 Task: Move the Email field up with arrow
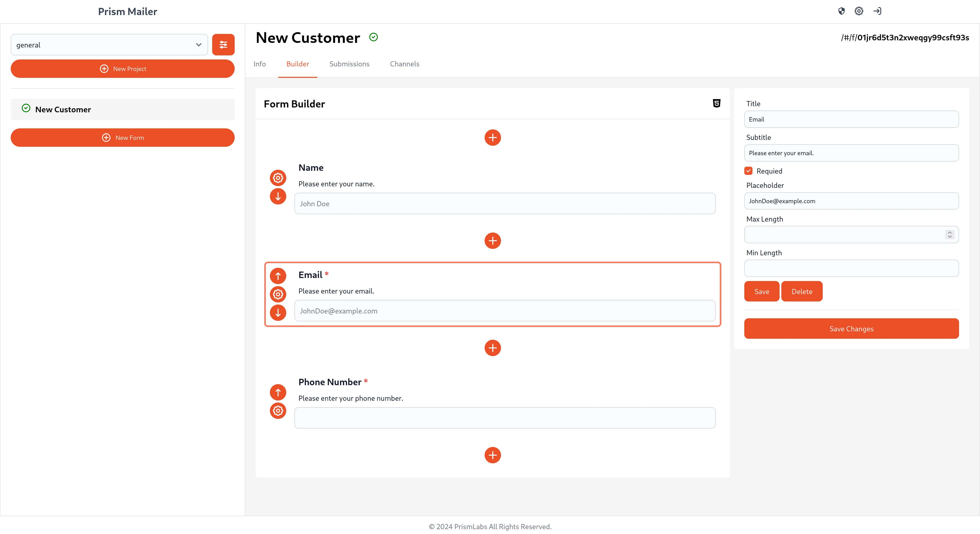(278, 276)
